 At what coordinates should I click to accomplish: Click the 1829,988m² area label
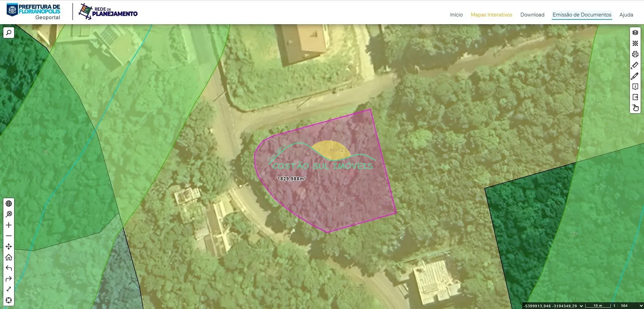291,179
